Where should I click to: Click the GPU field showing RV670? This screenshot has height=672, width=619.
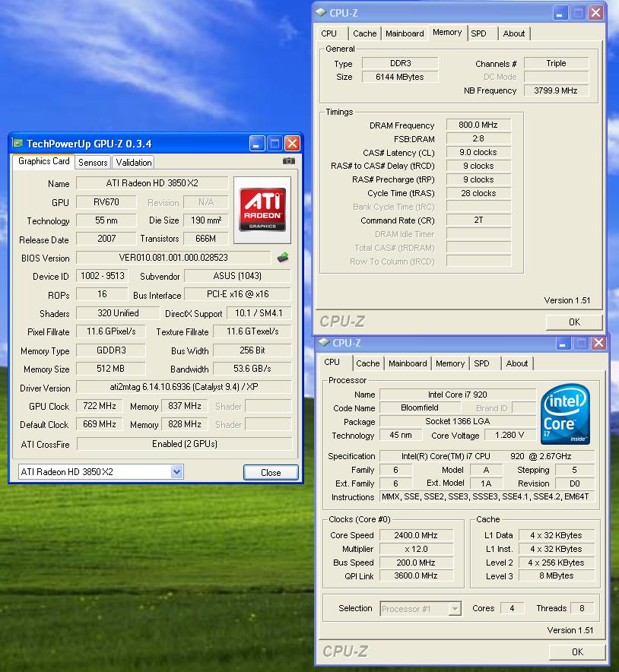106,202
